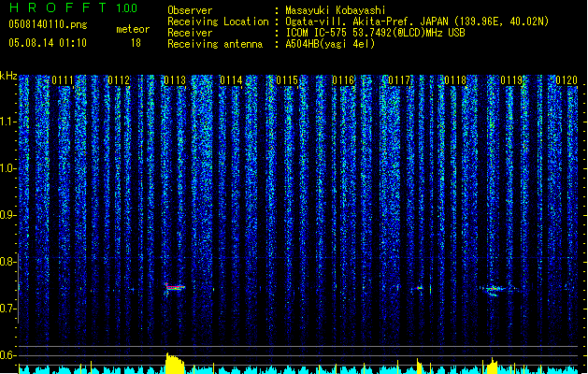Click the 0.9 kHz axis tick

pos(8,215)
